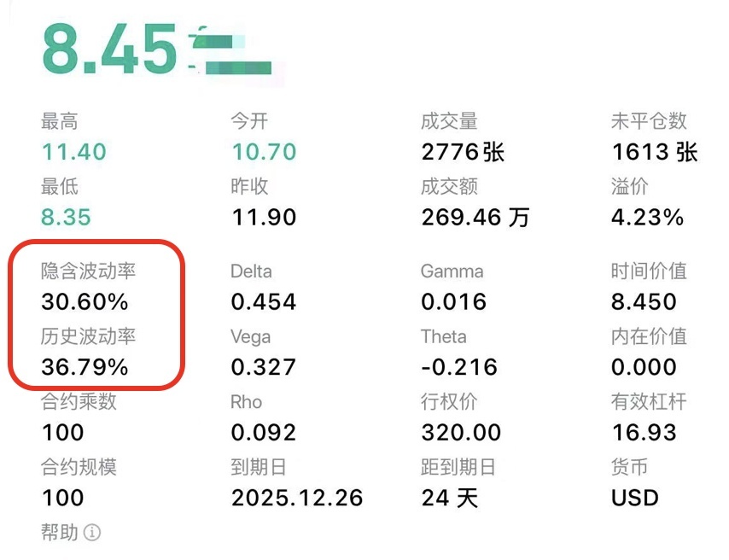The image size is (729, 560).
Task: Click the Delta value 0.454
Action: tap(264, 302)
